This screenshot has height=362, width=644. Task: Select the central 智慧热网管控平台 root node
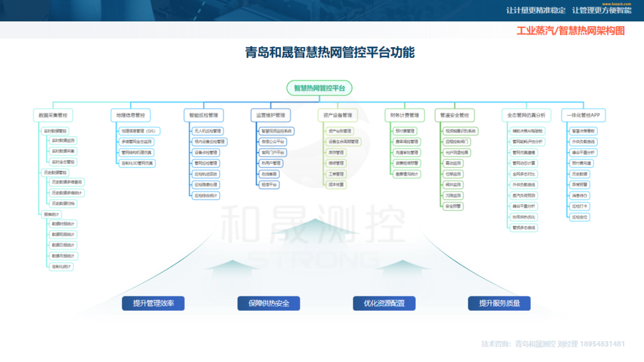[x=319, y=88]
